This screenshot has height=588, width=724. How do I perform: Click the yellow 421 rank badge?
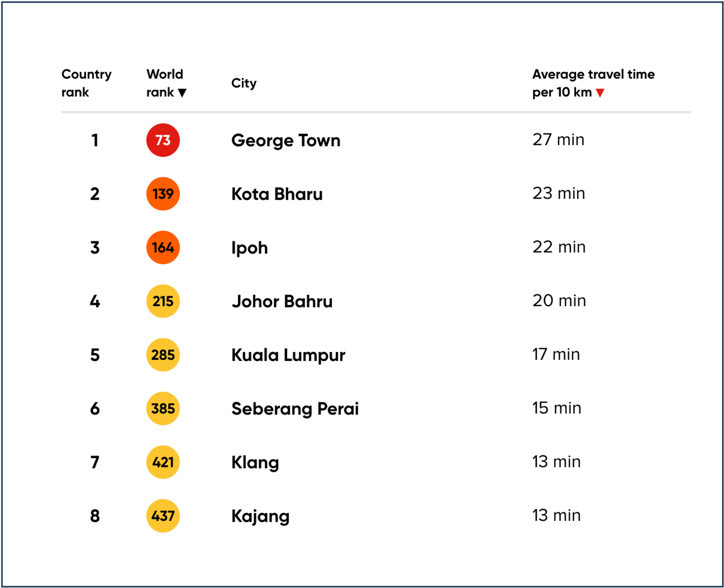point(163,462)
